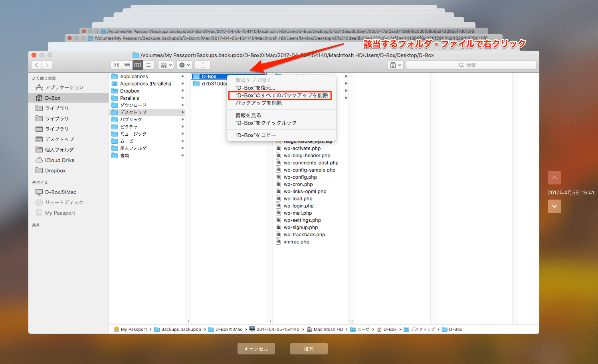The image size is (598, 364).
Task: Switch Finder to list view
Action: pos(127,65)
